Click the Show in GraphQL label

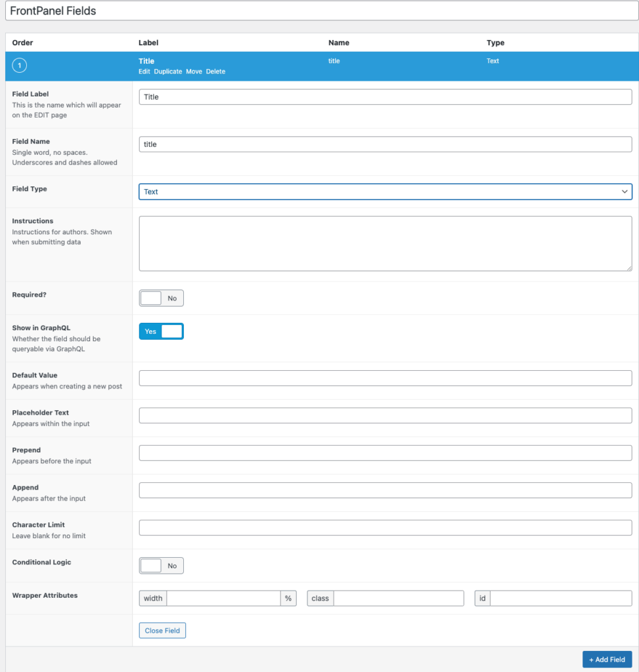click(x=41, y=328)
